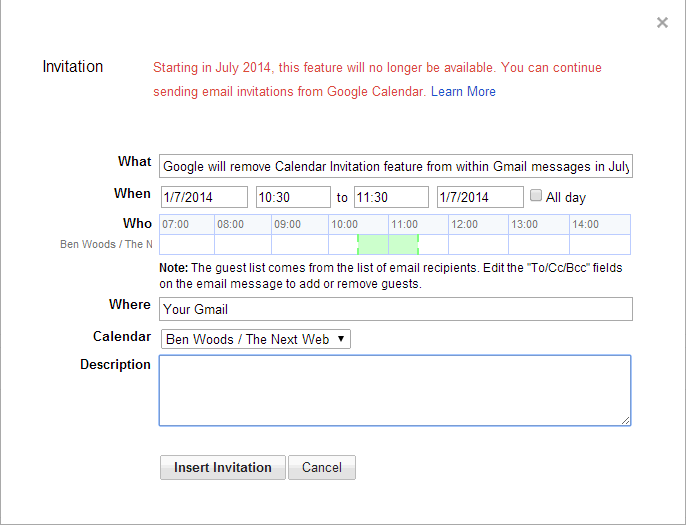Open the Calendar dropdown Ben Woods / The Next Web

pos(256,339)
